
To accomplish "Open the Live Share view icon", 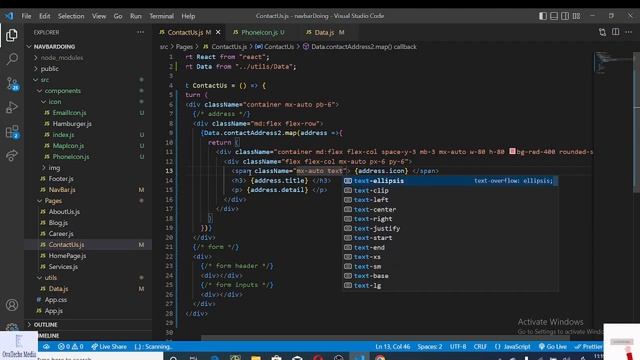I will (x=12, y=156).
